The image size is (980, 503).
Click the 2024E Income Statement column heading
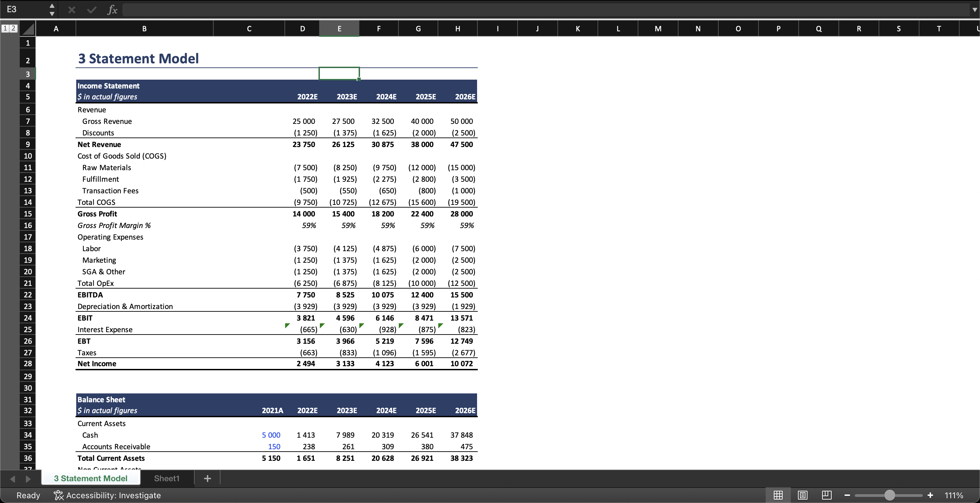(386, 97)
